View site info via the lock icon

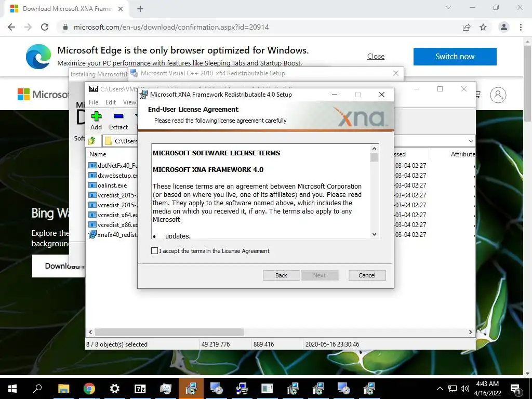point(65,27)
